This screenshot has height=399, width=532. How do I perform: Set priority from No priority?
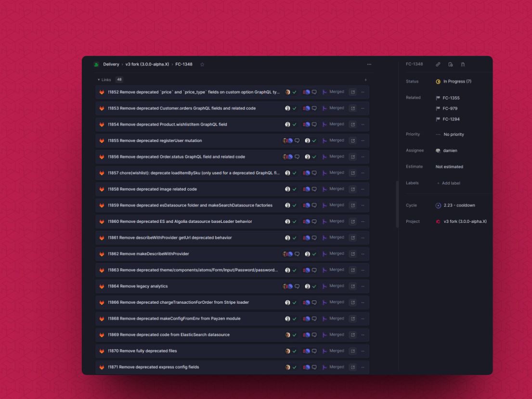point(450,134)
